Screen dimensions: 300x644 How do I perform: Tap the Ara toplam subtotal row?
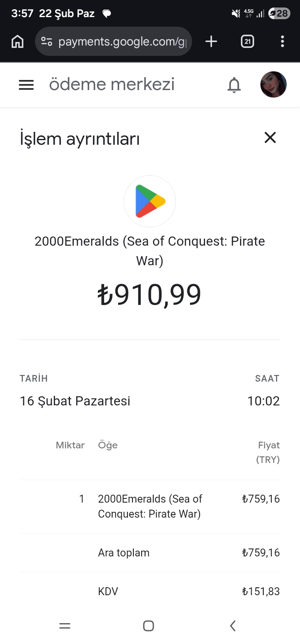pyautogui.click(x=150, y=553)
